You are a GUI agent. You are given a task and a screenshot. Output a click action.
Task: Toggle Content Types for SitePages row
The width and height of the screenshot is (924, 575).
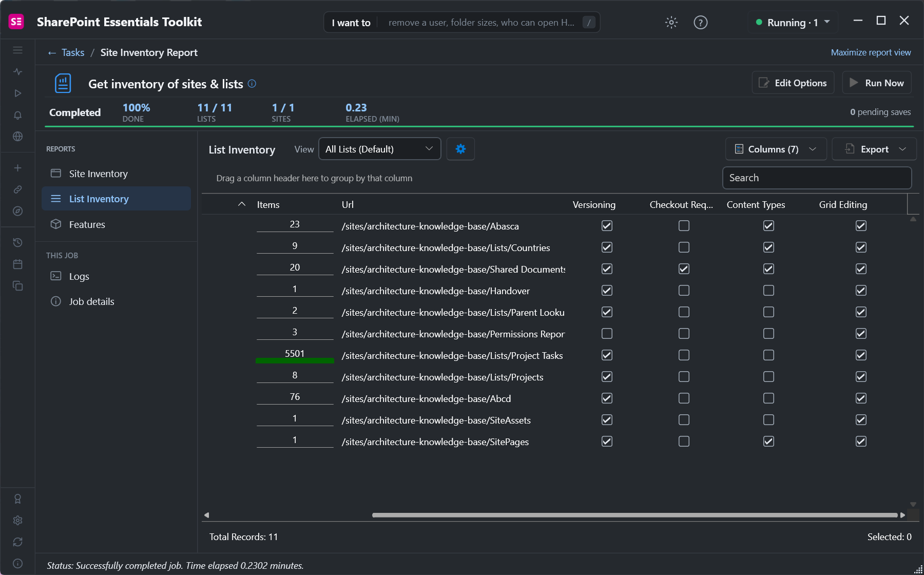click(x=768, y=442)
